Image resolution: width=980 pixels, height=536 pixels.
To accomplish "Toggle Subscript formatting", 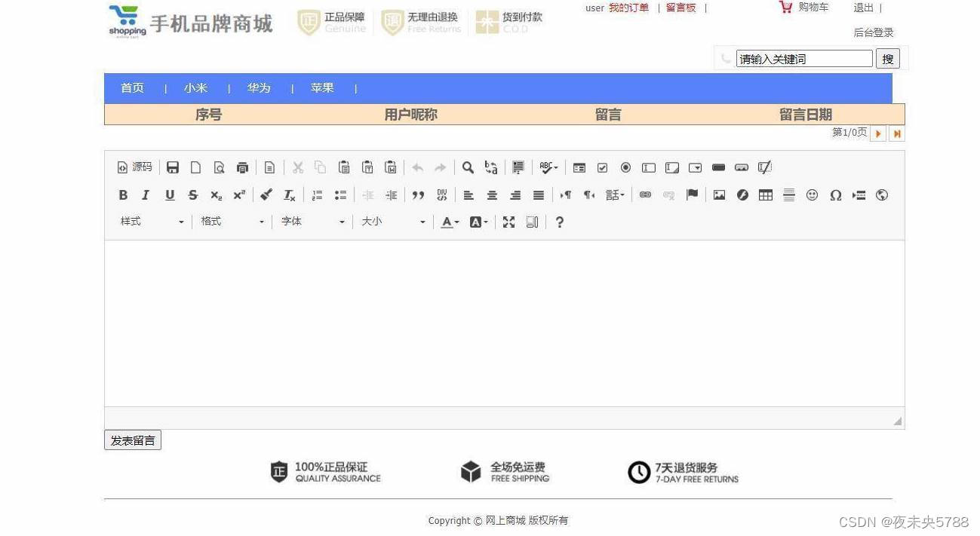I will tap(216, 195).
